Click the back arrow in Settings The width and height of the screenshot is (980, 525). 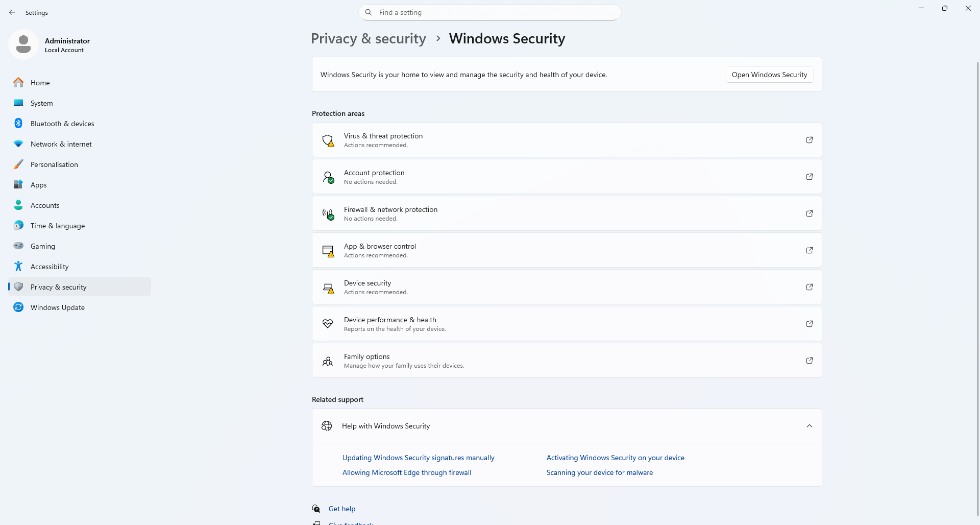(12, 12)
